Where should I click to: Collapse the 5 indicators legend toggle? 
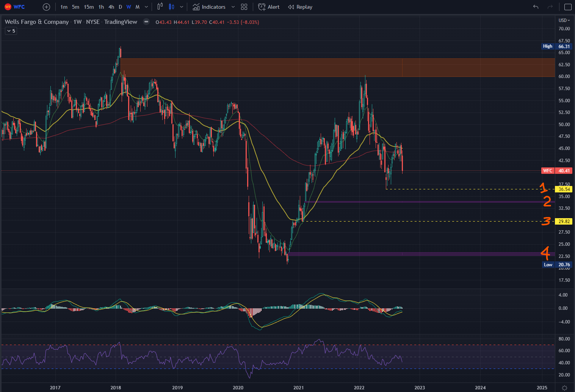pos(11,31)
